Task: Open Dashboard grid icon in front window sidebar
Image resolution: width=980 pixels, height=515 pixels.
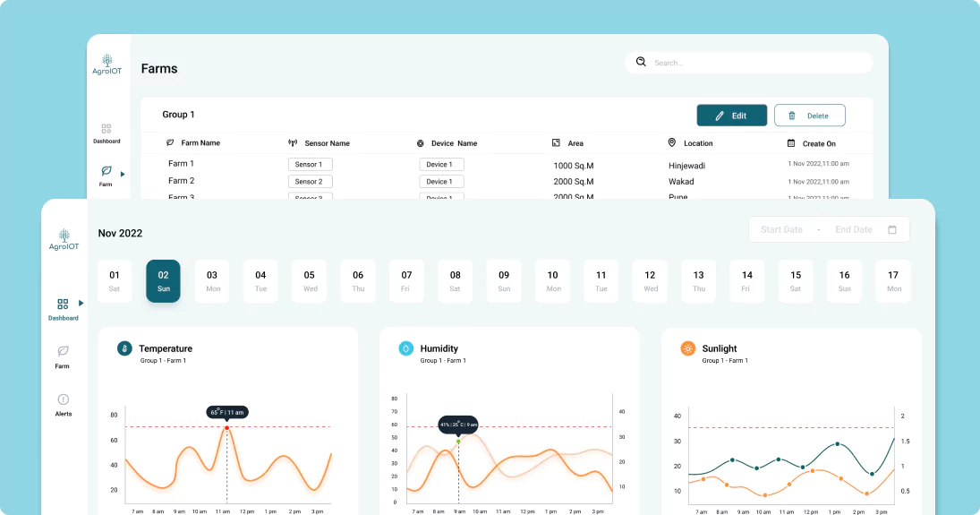Action: [x=63, y=305]
